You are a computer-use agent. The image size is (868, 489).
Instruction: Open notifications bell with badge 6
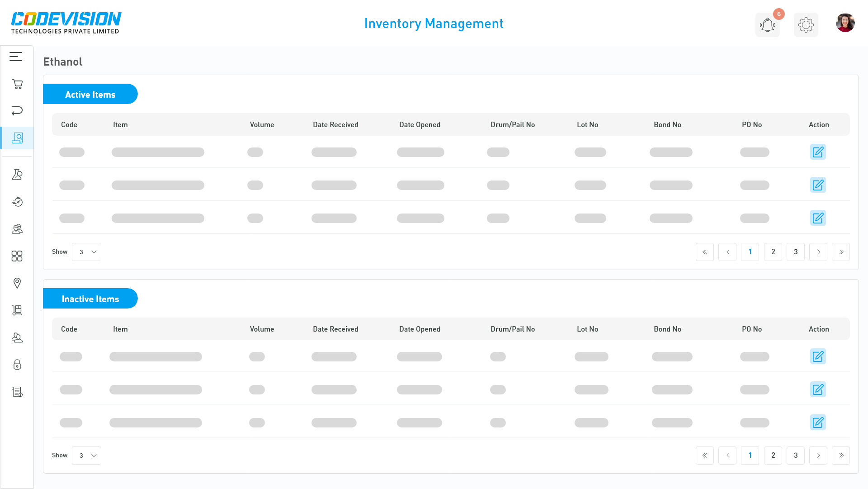(x=768, y=25)
